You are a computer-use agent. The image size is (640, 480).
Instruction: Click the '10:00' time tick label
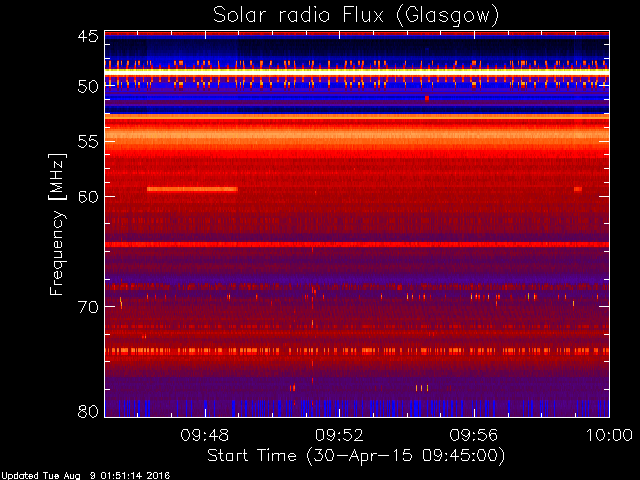pos(609,435)
